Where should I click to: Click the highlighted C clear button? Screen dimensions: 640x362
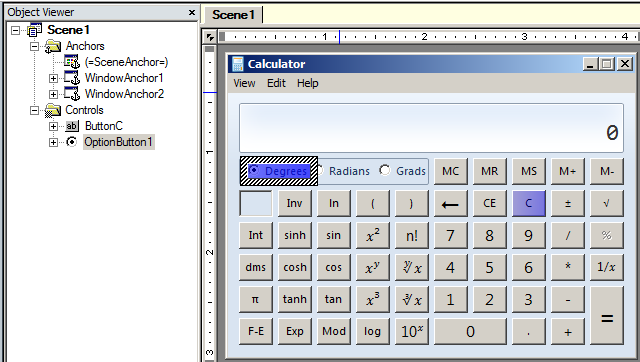(x=529, y=203)
